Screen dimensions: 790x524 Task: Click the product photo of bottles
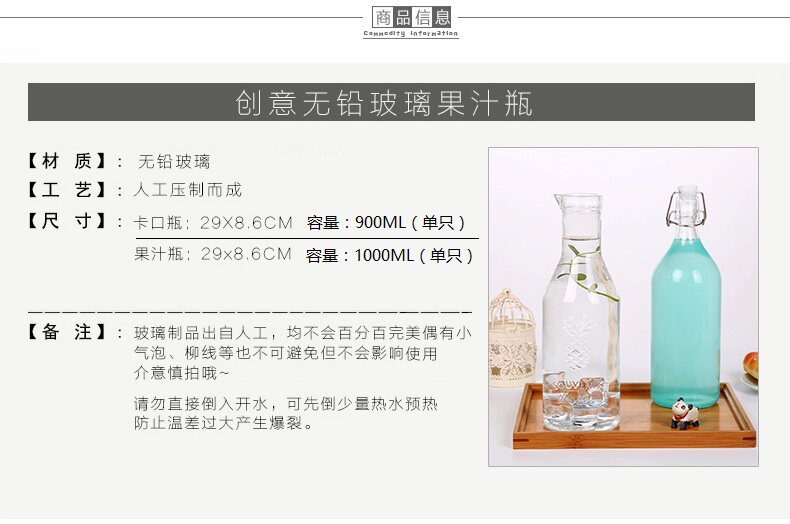pyautogui.click(x=623, y=307)
